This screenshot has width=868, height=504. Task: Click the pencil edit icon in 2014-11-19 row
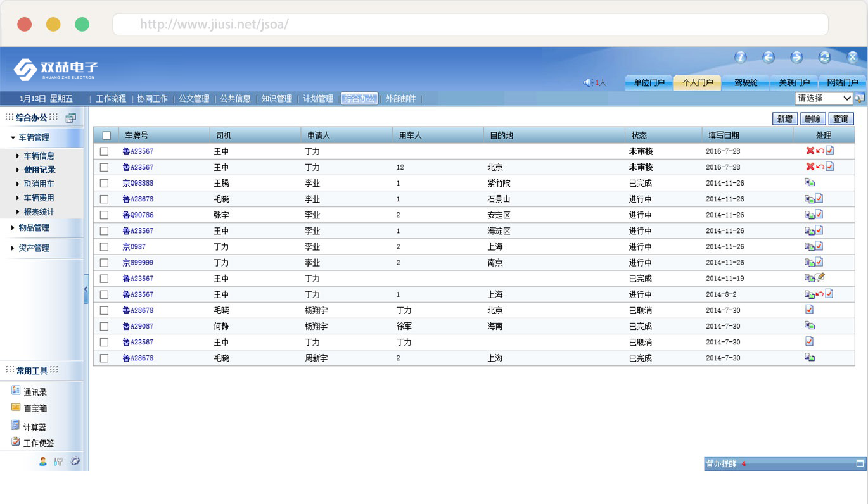coord(820,277)
